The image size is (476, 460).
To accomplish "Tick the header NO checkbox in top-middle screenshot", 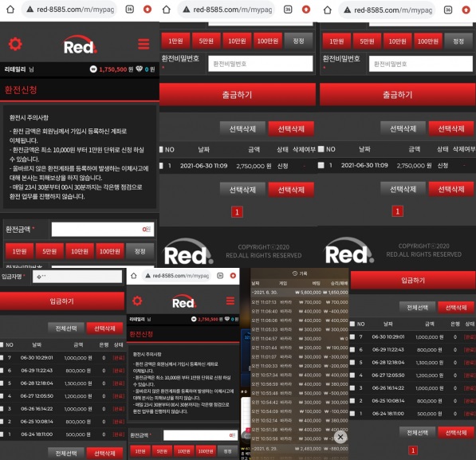I will click(161, 149).
